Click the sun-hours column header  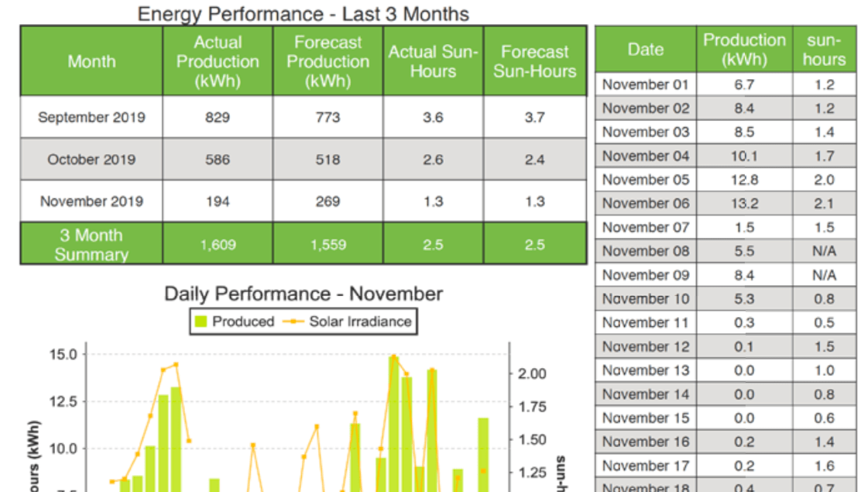coord(824,48)
